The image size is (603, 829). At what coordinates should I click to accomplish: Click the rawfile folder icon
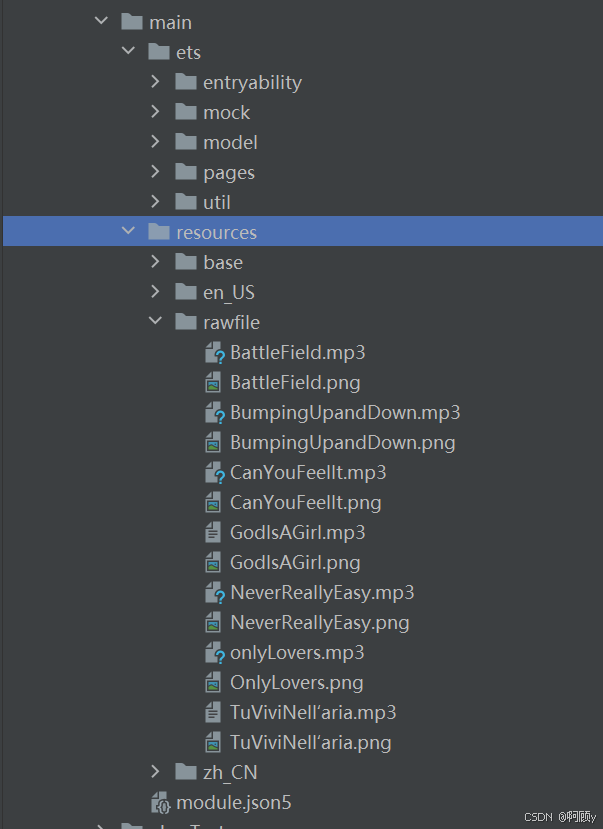click(x=185, y=322)
